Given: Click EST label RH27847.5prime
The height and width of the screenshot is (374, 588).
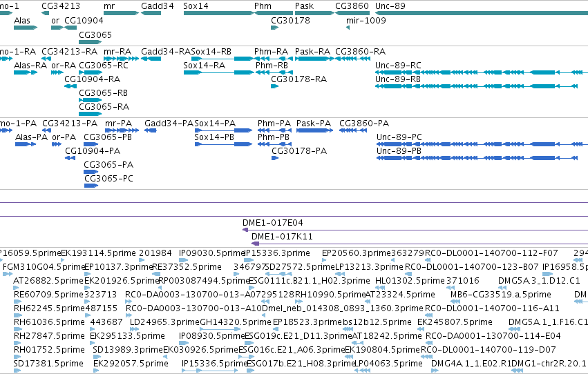Looking at the screenshot, I should click(x=49, y=336).
